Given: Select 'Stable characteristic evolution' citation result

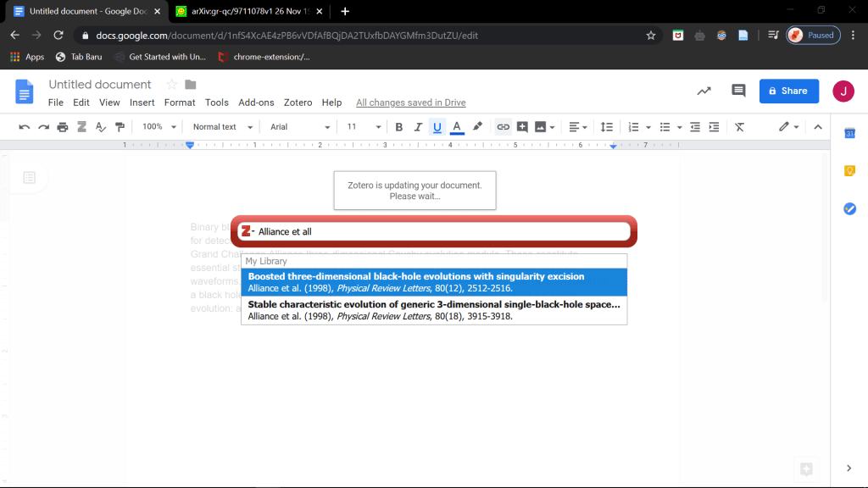Looking at the screenshot, I should point(433,310).
